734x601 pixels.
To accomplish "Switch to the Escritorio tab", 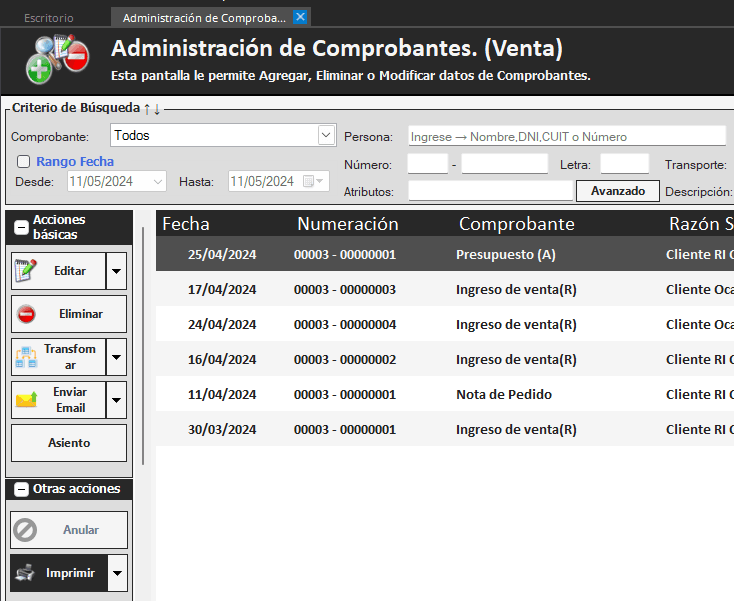I will point(48,18).
